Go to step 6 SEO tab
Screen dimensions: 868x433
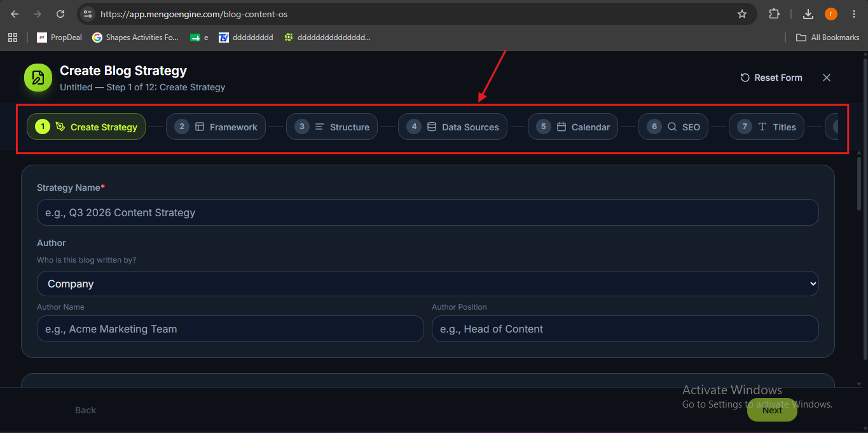(x=673, y=127)
